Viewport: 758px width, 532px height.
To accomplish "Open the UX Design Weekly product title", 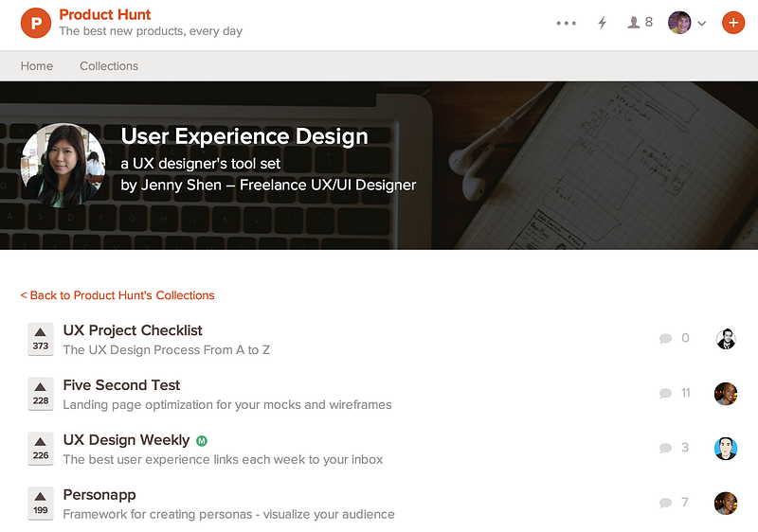I will coord(126,440).
